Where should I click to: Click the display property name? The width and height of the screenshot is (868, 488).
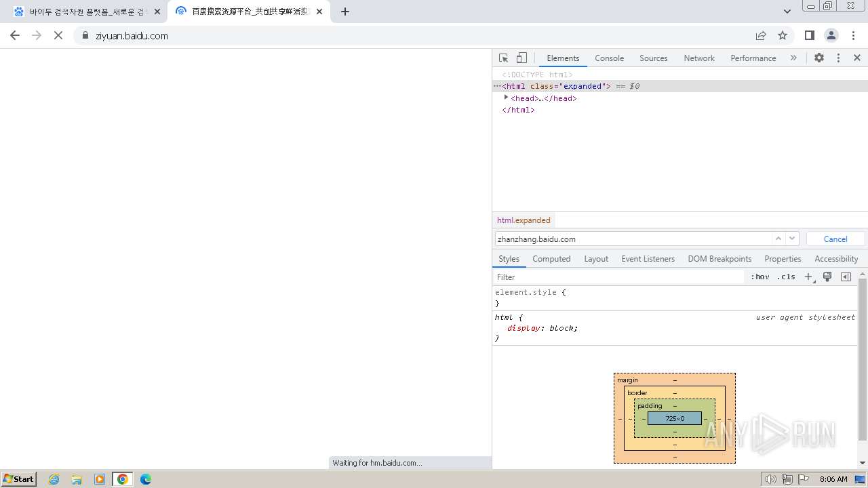(524, 328)
